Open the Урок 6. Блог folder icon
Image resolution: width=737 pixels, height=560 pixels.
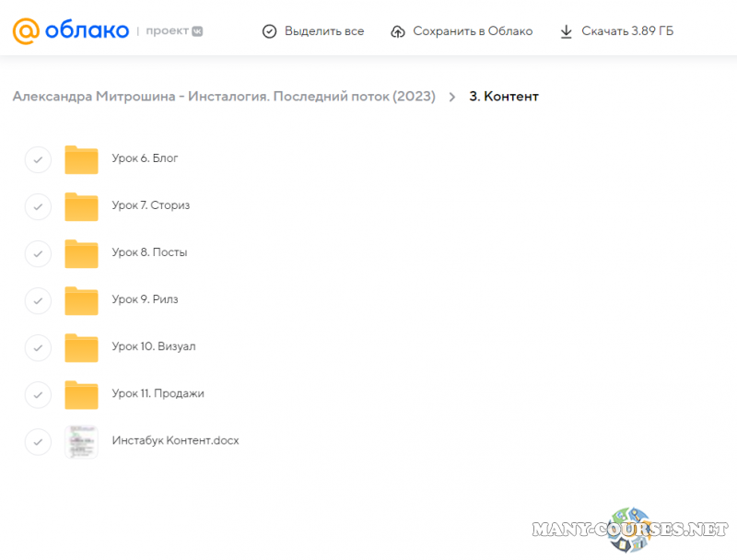click(81, 159)
